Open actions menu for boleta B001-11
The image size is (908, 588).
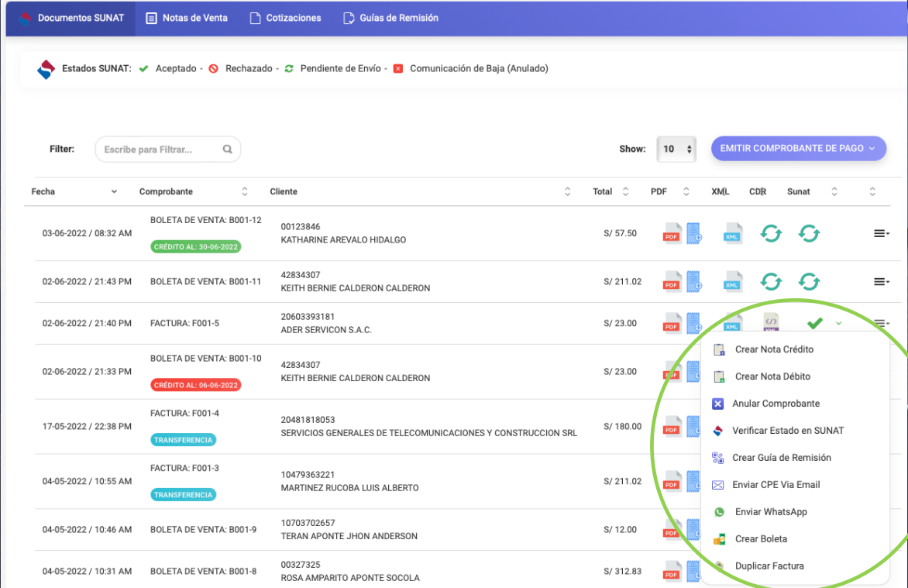click(x=881, y=282)
